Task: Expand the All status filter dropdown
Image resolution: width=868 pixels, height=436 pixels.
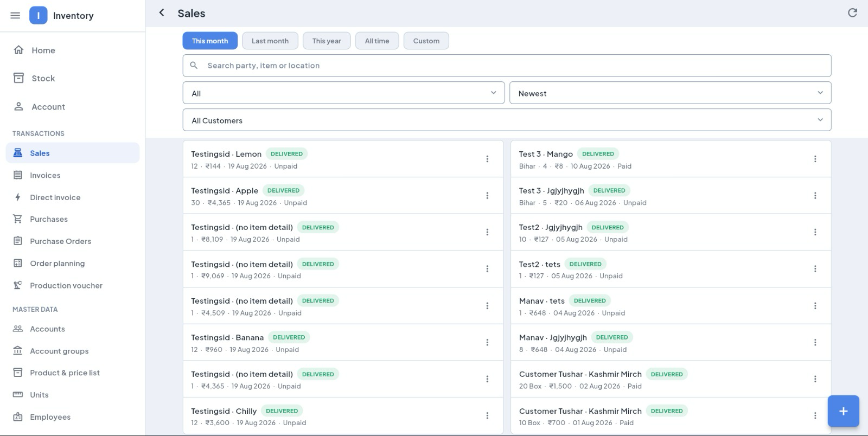Action: (344, 93)
